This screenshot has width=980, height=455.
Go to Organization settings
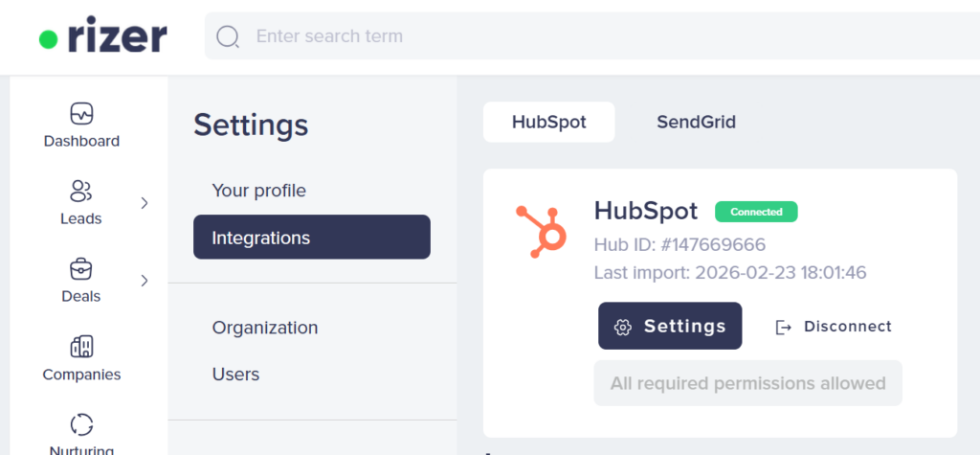coord(265,328)
